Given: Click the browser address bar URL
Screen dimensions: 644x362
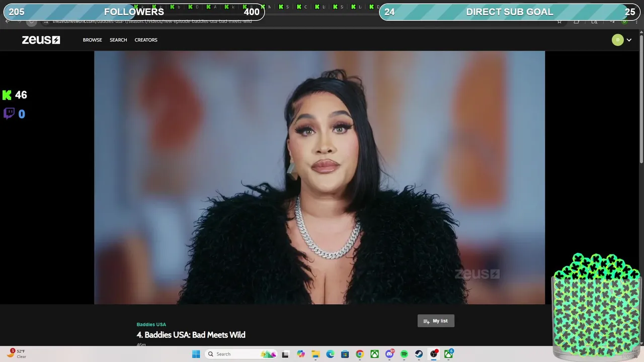Looking at the screenshot, I should 152,21.
